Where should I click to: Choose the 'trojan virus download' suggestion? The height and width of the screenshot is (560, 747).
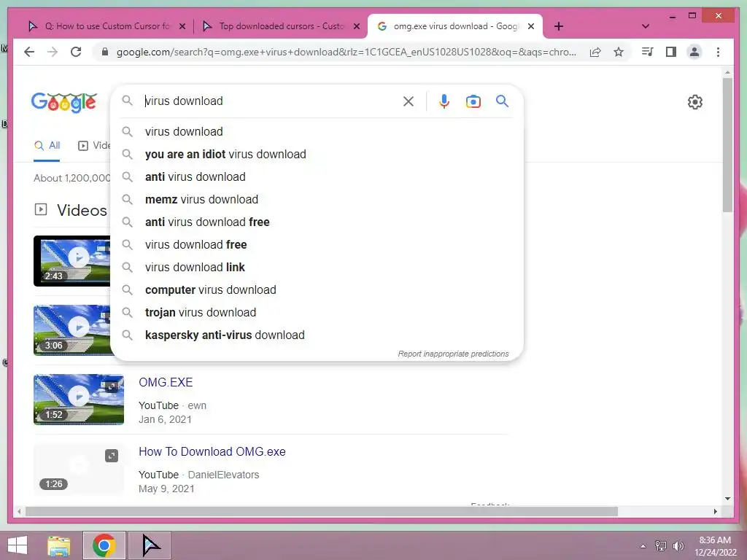pos(317,312)
